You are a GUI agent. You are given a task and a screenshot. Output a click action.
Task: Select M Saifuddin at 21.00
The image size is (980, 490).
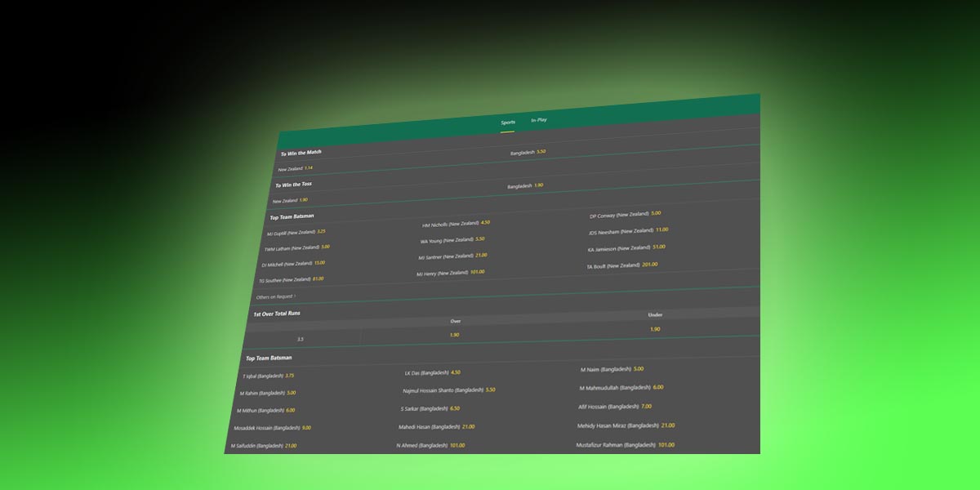tap(263, 446)
